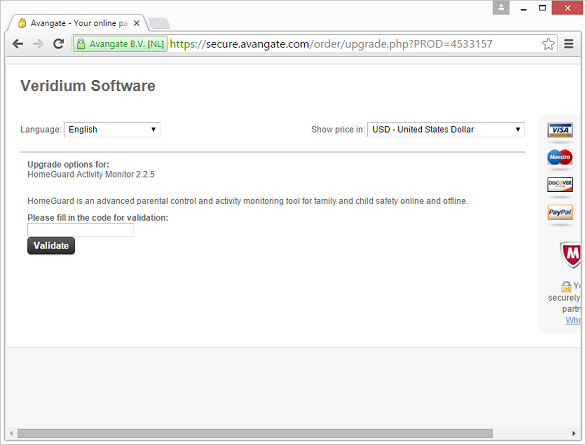This screenshot has width=586, height=445.
Task: Click the McAfee shield badge
Action: point(571,254)
